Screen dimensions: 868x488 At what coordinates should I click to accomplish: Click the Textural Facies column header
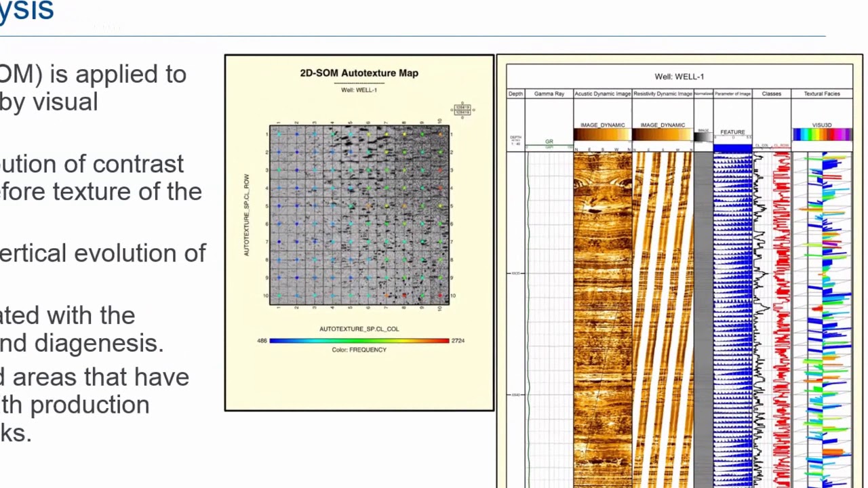click(x=822, y=94)
